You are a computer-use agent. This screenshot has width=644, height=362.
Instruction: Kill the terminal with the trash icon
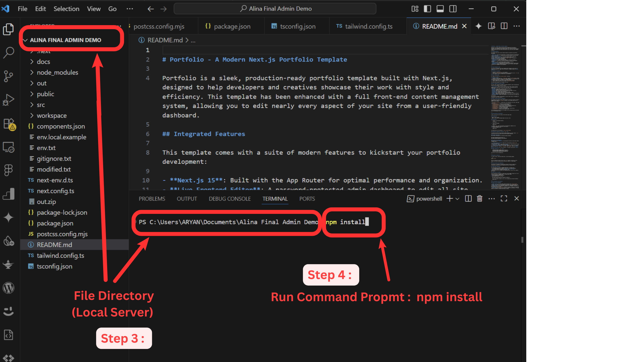pyautogui.click(x=479, y=199)
